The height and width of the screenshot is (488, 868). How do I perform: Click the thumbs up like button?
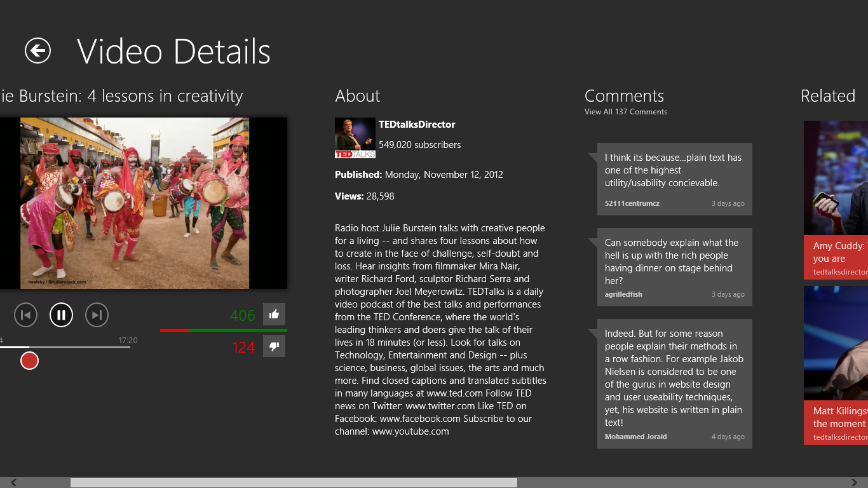coord(274,314)
